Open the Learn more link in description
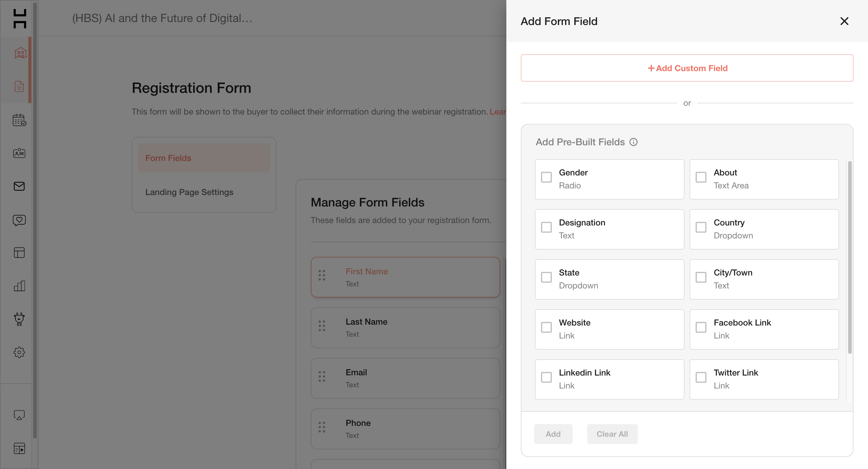Screen dimensions: 868x469 coord(498,112)
